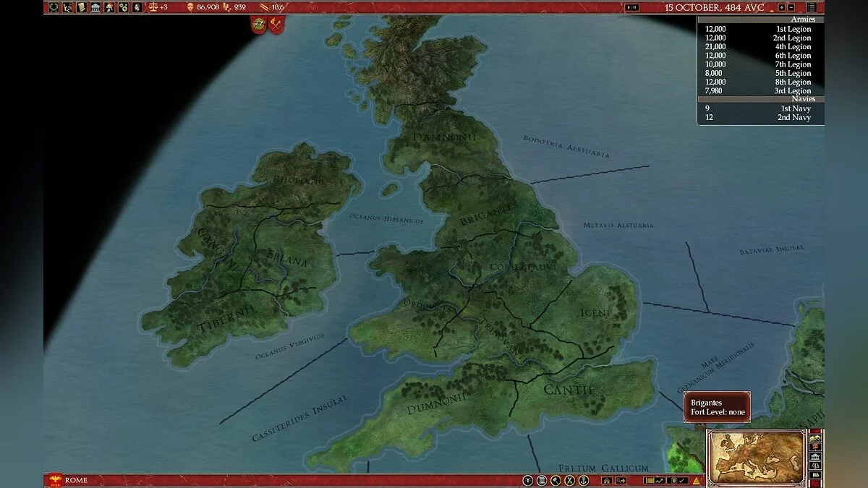Screen dimensions: 868x488
Task: Click the ROME country name label
Action: coord(76,480)
